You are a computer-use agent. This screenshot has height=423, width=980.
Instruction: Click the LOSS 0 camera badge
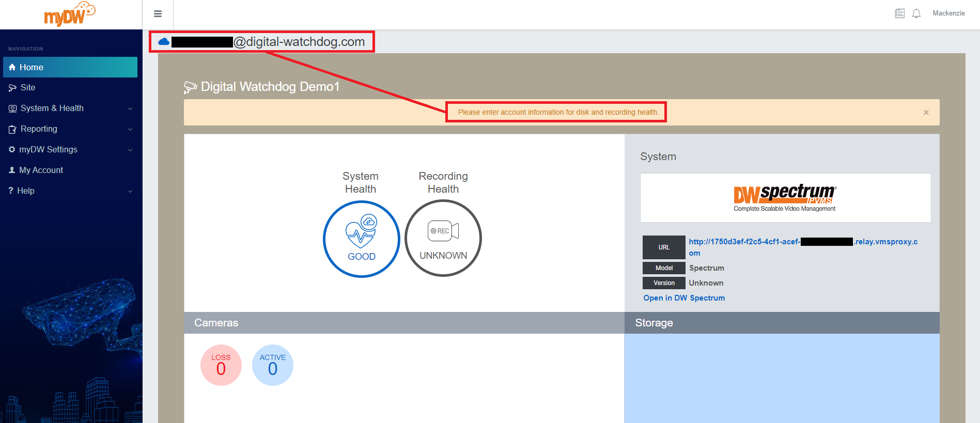point(221,365)
